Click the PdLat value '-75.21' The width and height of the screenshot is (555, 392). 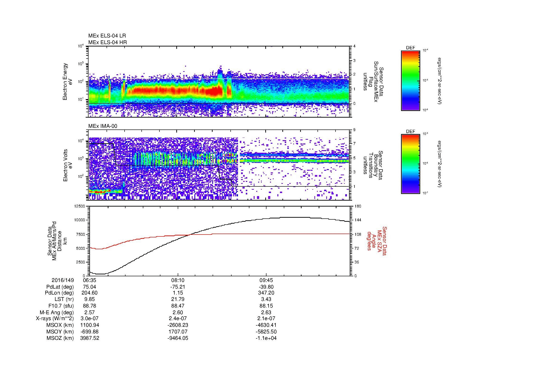pos(178,287)
